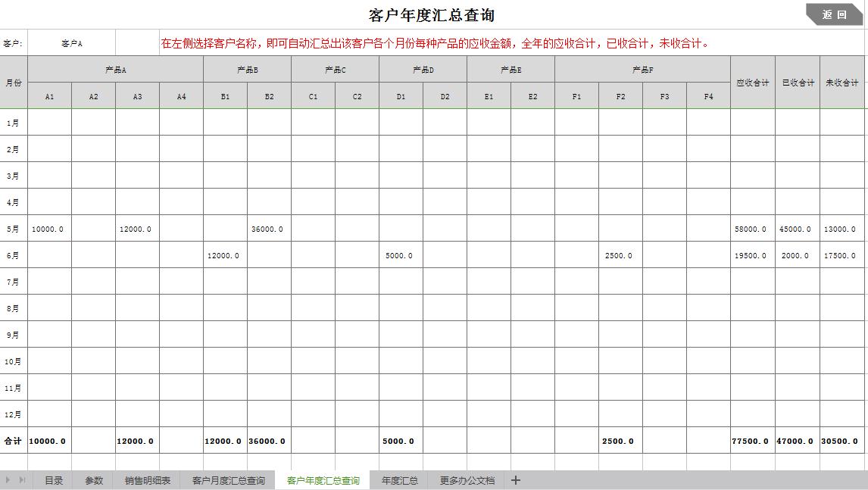This screenshot has width=868, height=490.
Task: Click the next-sheet navigation arrow
Action: (x=8, y=480)
